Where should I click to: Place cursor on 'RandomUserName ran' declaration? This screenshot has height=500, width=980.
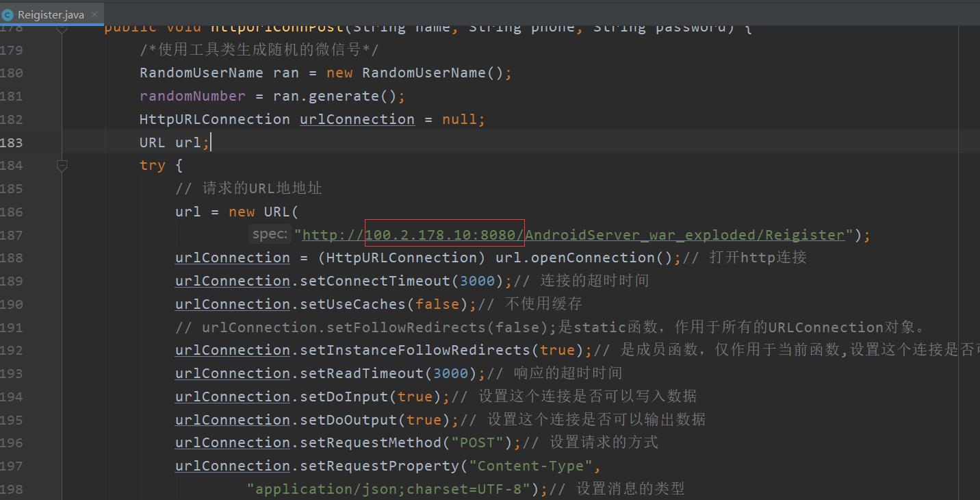click(219, 73)
